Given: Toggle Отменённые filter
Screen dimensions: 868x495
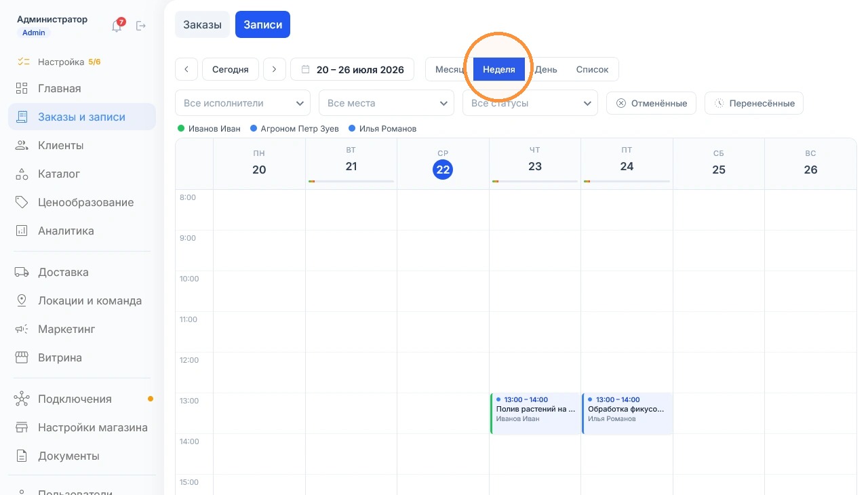Looking at the screenshot, I should [x=651, y=103].
